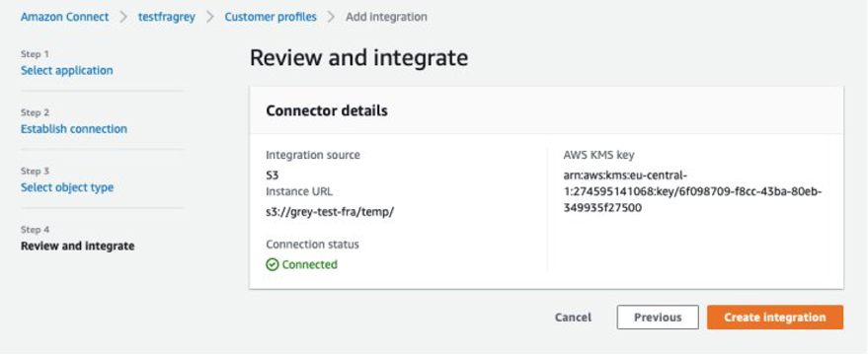This screenshot has height=355, width=868.
Task: Click the breadcrumb chevron after testfragrey
Action: [x=209, y=17]
